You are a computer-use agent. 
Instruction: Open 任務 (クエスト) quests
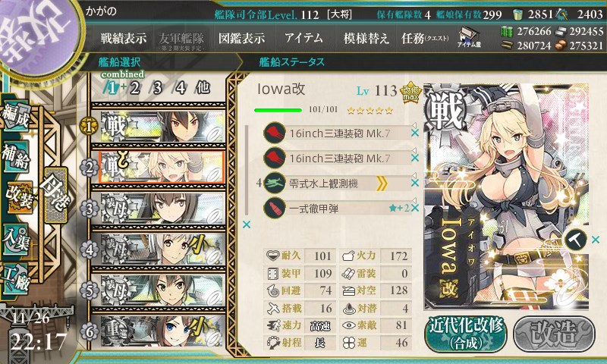click(x=425, y=38)
